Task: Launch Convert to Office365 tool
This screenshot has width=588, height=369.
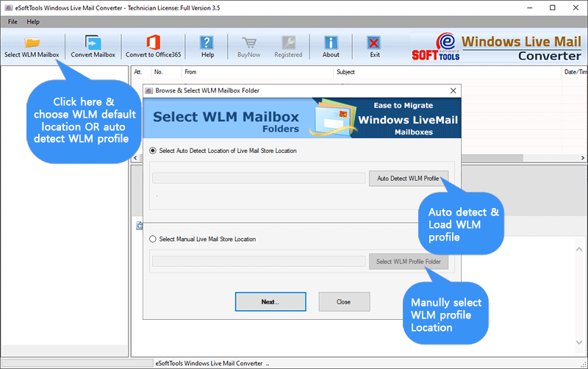Action: click(153, 47)
